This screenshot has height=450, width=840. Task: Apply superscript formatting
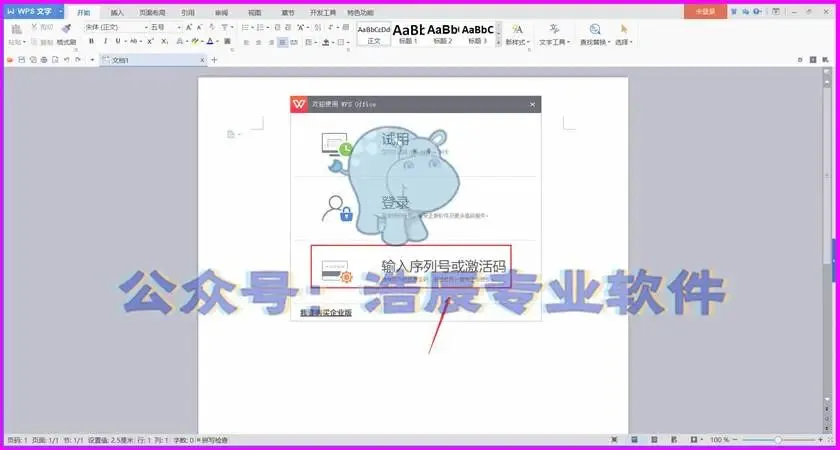(x=151, y=41)
